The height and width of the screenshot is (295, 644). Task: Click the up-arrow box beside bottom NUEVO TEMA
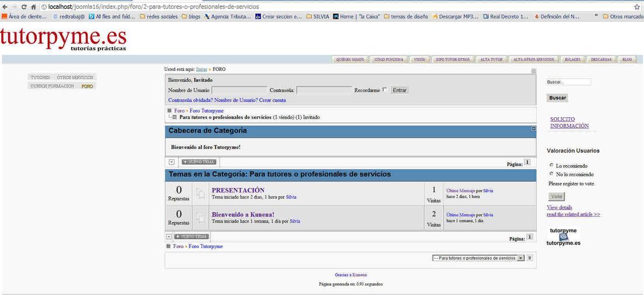click(x=169, y=236)
